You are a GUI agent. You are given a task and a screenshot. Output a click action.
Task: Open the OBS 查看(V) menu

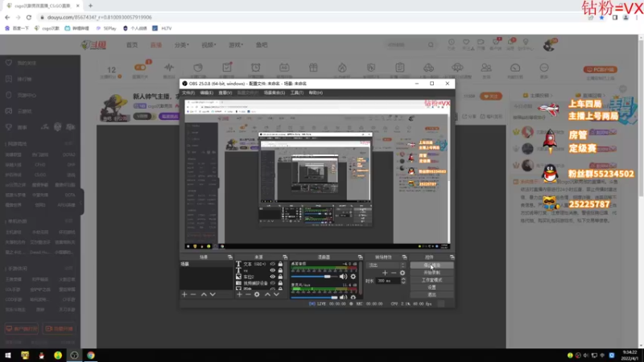(225, 93)
